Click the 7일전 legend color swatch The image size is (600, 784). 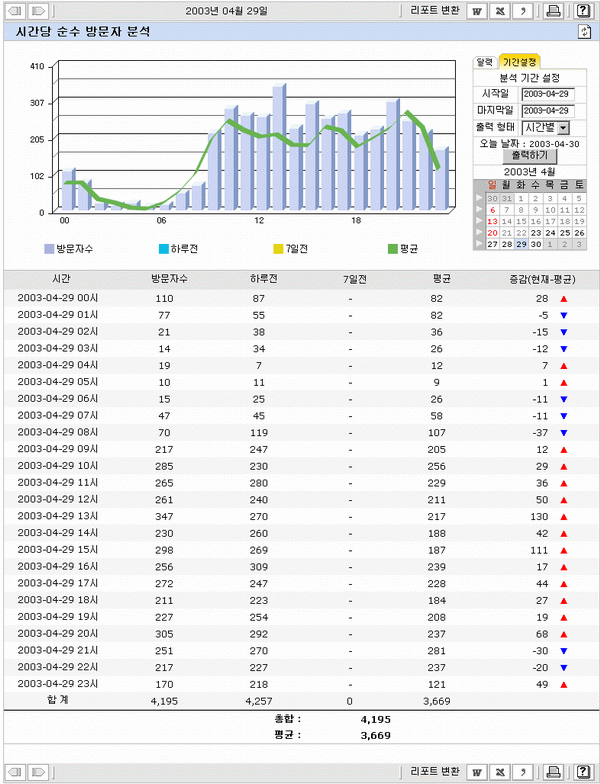point(278,249)
